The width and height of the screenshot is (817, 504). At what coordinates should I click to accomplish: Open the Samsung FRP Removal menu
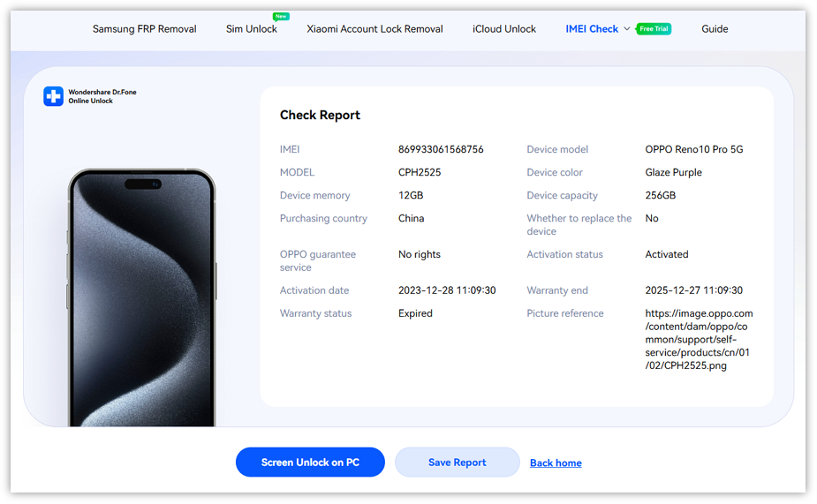pyautogui.click(x=144, y=29)
